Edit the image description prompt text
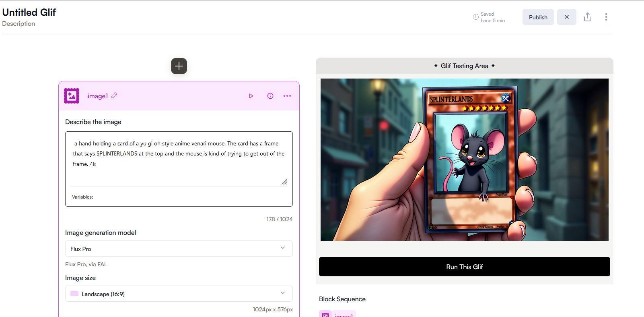 179,159
